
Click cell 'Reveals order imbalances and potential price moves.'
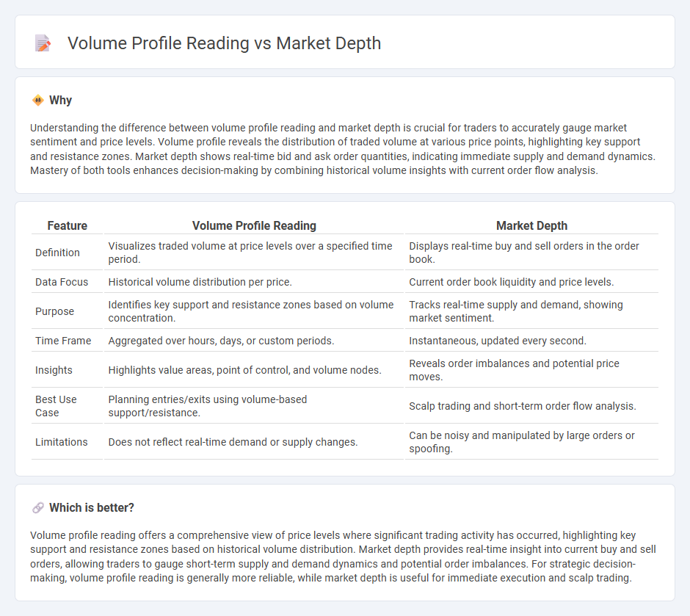pyautogui.click(x=531, y=370)
